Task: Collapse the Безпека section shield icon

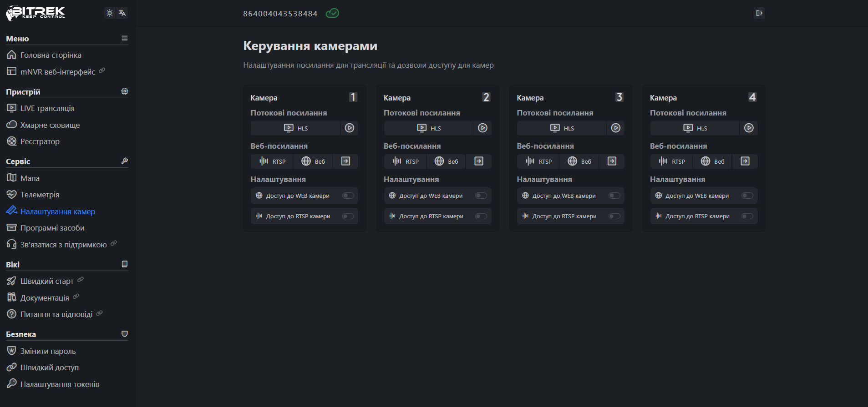Action: point(124,334)
